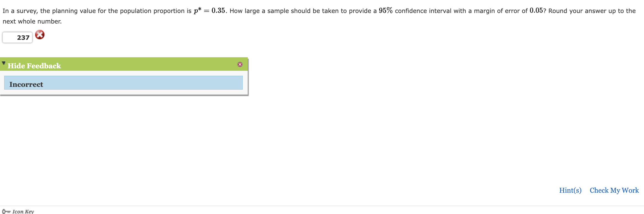The height and width of the screenshot is (214, 644).
Task: Click inside the answer field showing 237
Action: pyautogui.click(x=17, y=37)
